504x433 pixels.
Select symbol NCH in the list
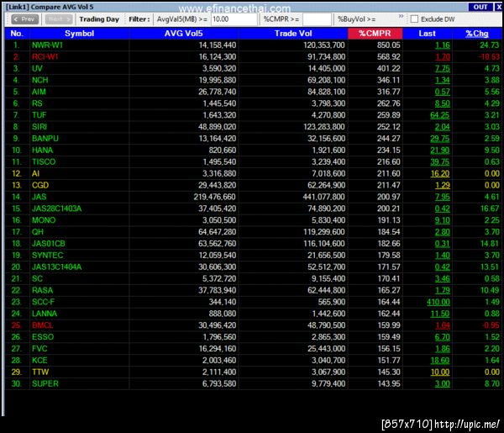click(x=39, y=80)
